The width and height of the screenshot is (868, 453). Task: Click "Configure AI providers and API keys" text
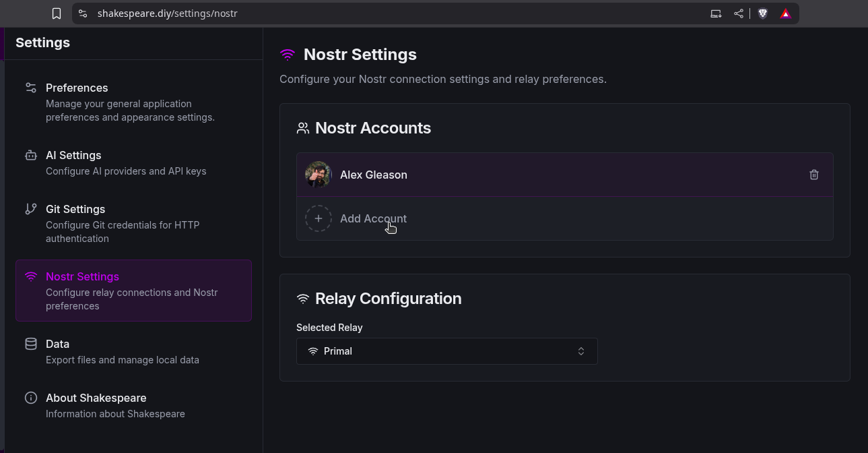tap(126, 171)
